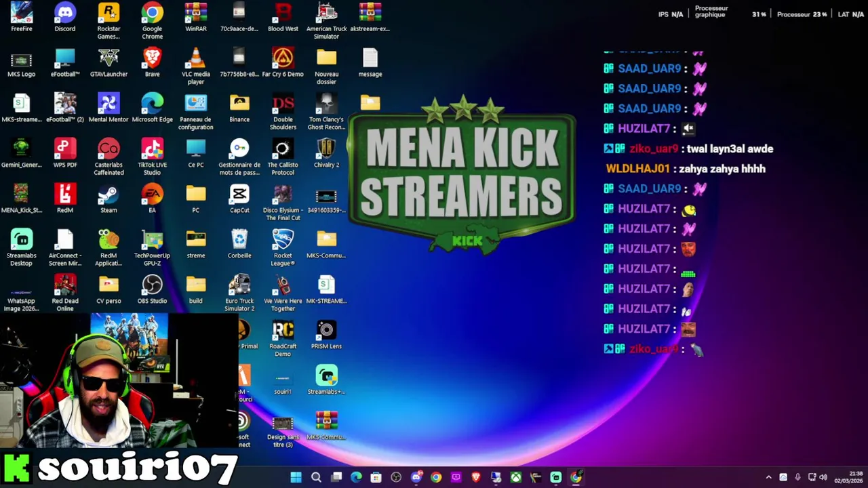Select the RoadCraft Demo shortcut

283,339
